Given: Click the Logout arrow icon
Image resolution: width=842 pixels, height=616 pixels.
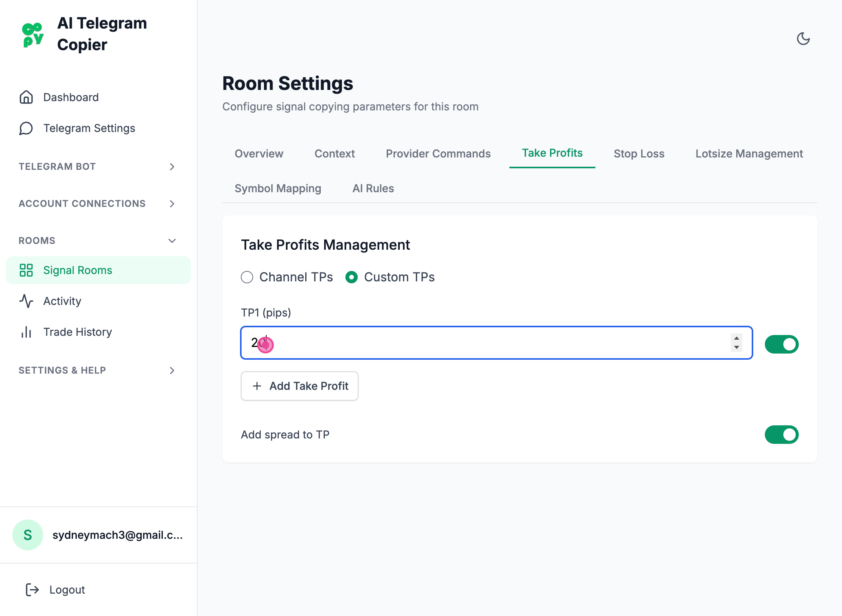Looking at the screenshot, I should pyautogui.click(x=32, y=590).
